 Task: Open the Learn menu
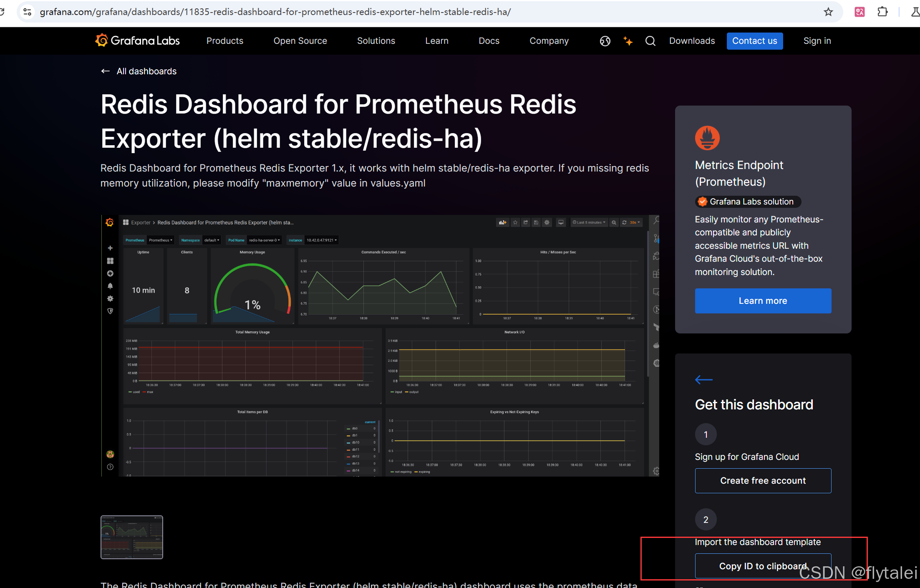pos(436,41)
